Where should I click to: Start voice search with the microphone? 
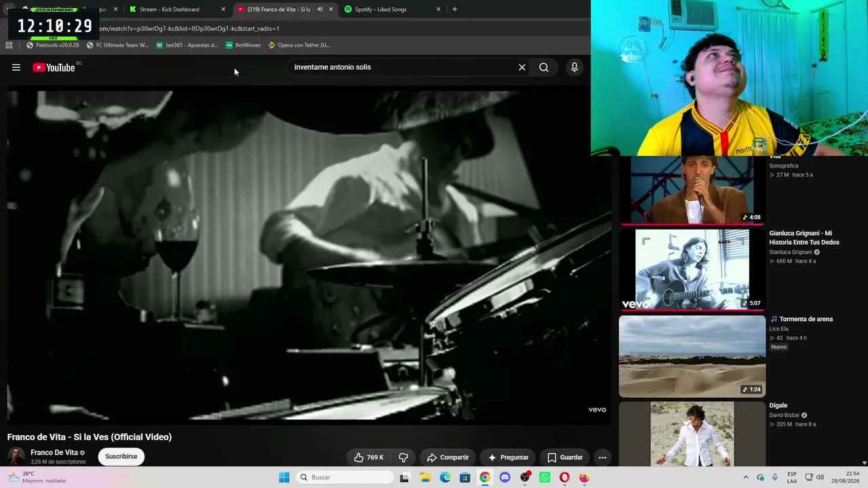click(x=574, y=67)
